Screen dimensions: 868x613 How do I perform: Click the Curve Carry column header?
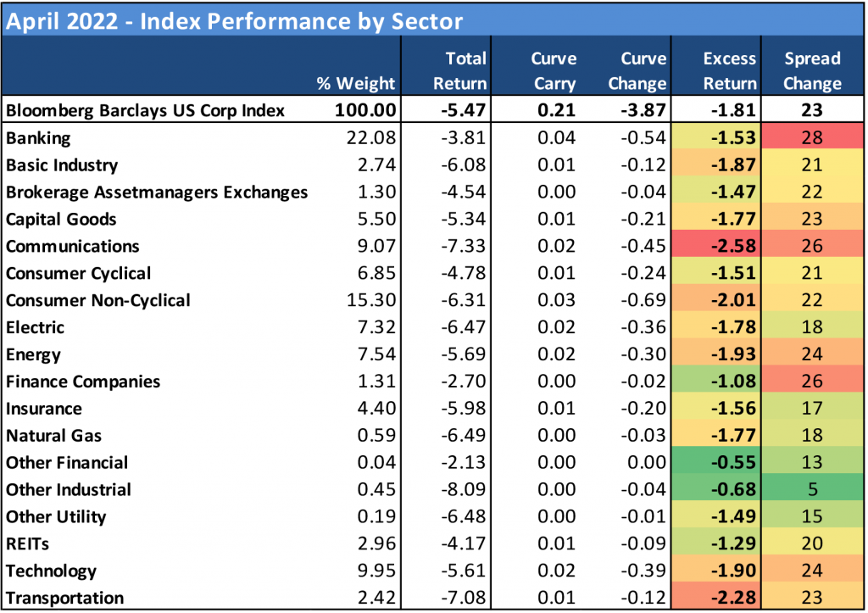click(x=554, y=71)
